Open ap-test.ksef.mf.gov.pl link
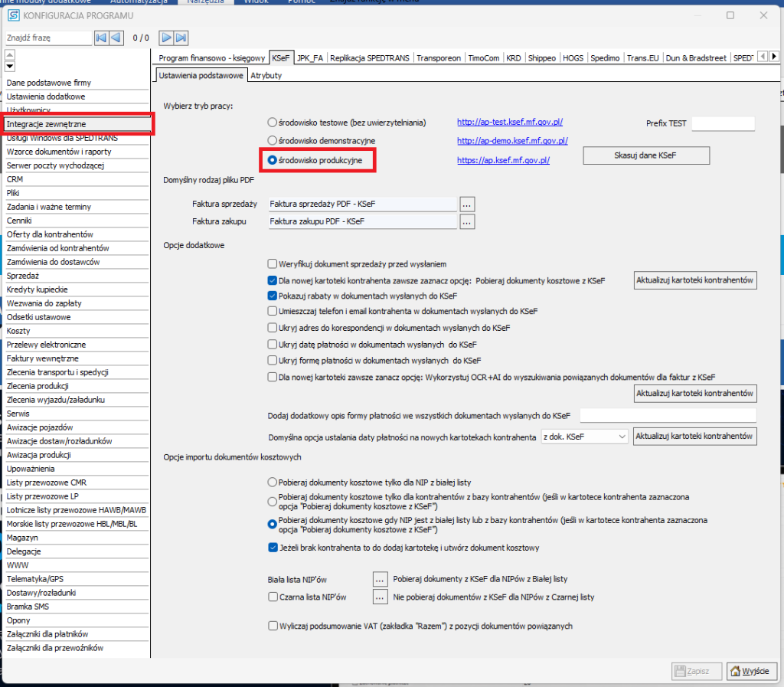Viewport: 784px width, 687px height. [509, 122]
